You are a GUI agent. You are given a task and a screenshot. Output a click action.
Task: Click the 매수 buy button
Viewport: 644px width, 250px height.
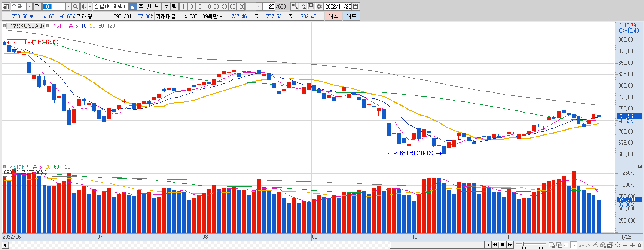(333, 16)
